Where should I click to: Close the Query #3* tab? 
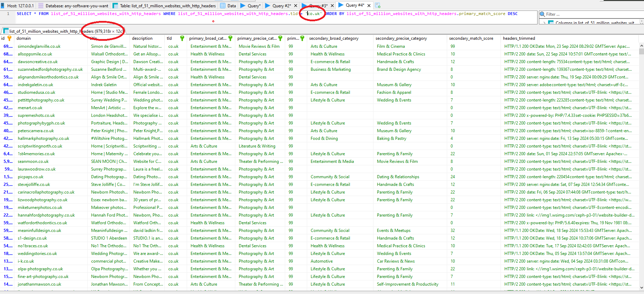[332, 6]
